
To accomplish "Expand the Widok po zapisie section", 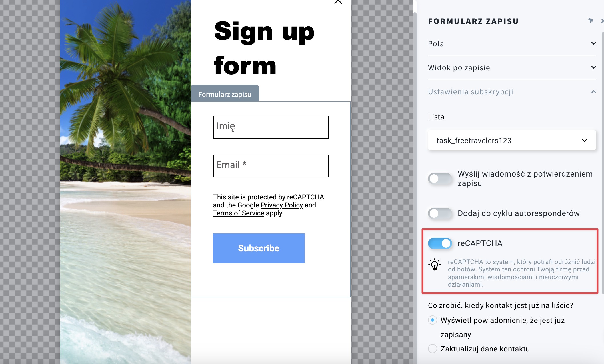I will point(512,67).
